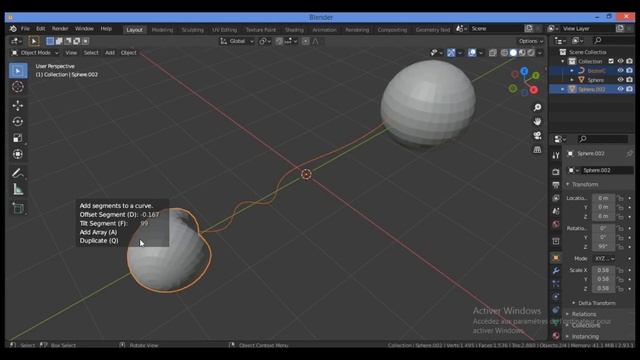Hide Sphere.002 with its eye icon

620,89
